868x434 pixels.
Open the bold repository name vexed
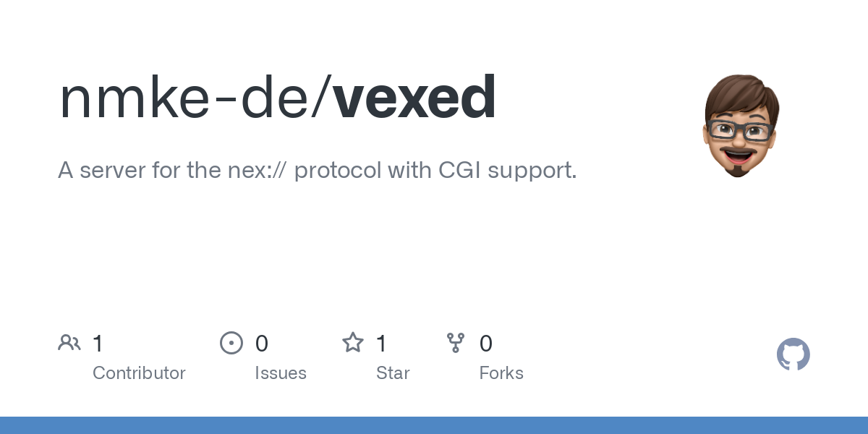[x=414, y=98]
